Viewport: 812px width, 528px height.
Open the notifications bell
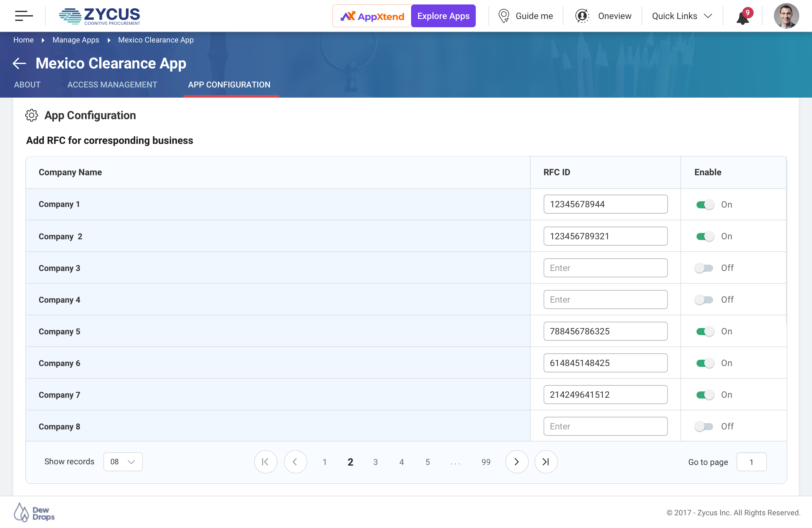(x=743, y=18)
